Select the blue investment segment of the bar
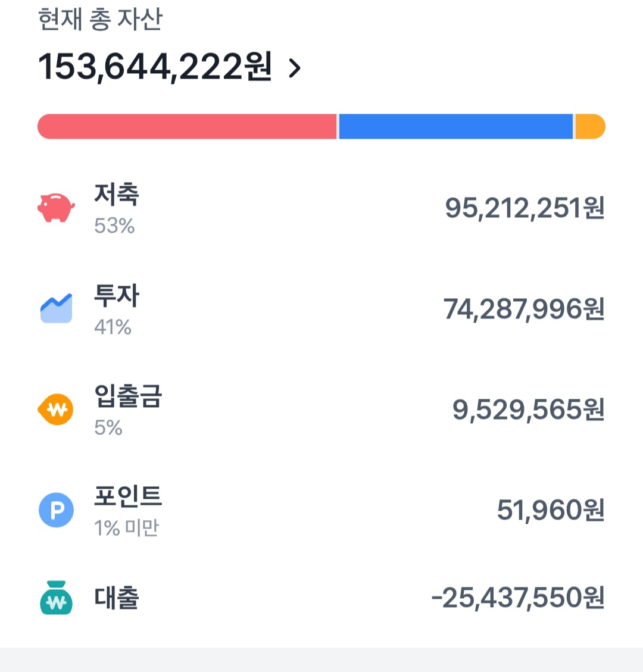This screenshot has height=672, width=643. [x=455, y=127]
